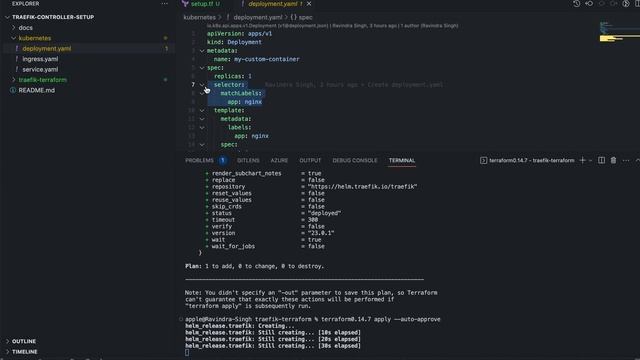Open file history clock icon in editor toolbar
The image size is (640, 360).
(576, 4)
